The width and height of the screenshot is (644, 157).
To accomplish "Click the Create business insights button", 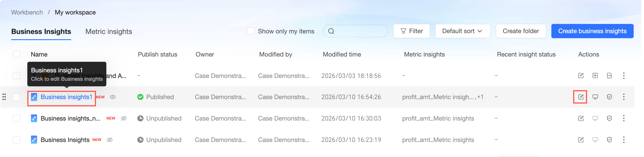I will coord(592,31).
